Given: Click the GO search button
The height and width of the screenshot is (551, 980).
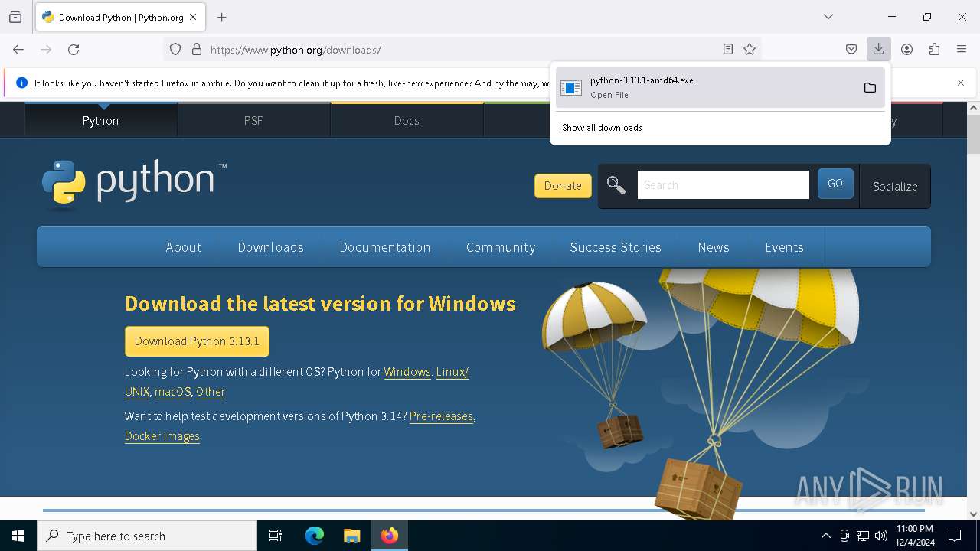Looking at the screenshot, I should (x=835, y=184).
